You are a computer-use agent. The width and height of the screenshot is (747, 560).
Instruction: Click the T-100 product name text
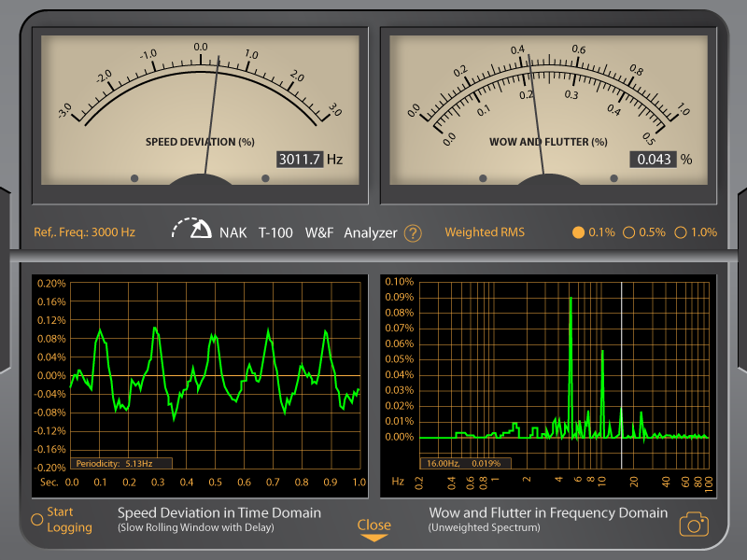(x=275, y=232)
